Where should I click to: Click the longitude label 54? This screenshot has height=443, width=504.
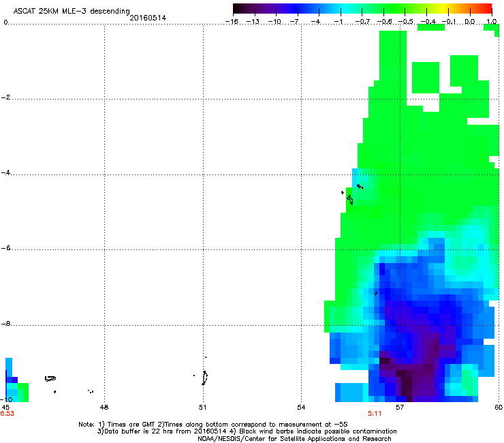point(301,408)
